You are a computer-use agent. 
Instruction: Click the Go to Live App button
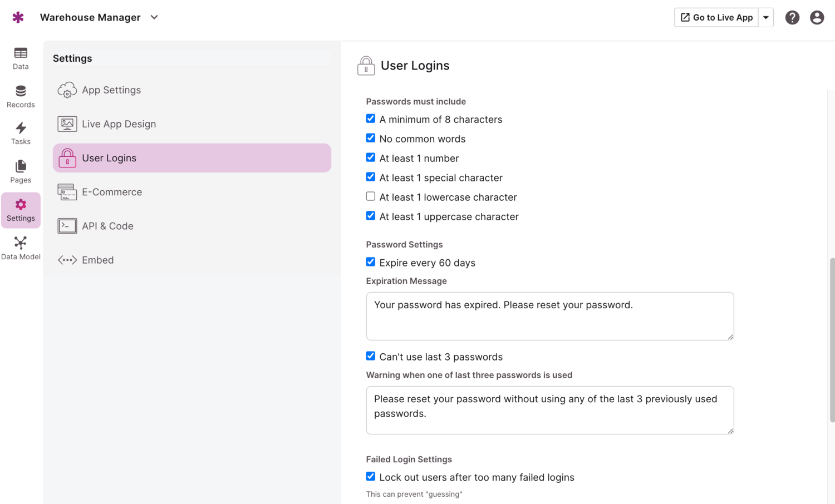coord(716,18)
